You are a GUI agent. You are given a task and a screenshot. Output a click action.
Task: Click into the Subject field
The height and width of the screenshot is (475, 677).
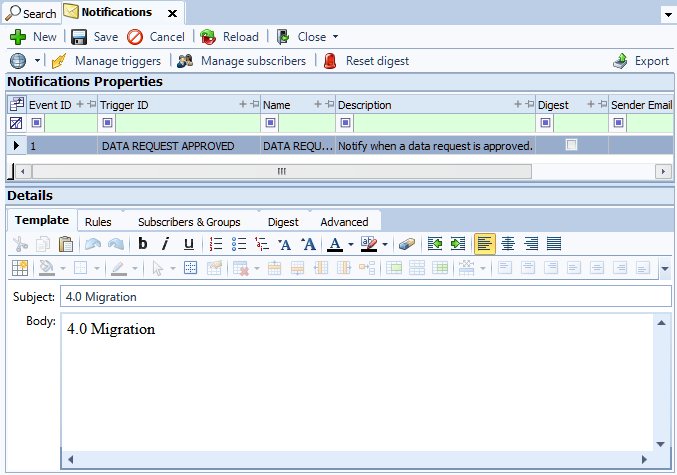pos(366,297)
